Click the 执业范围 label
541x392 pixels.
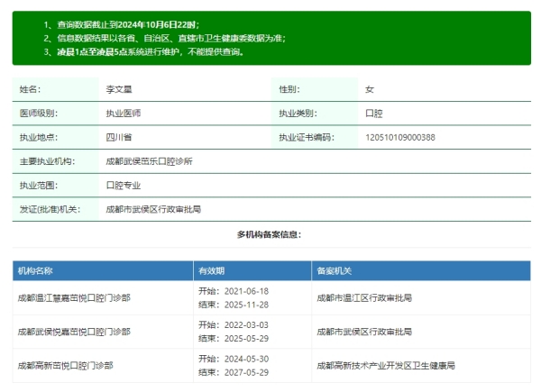(39, 185)
